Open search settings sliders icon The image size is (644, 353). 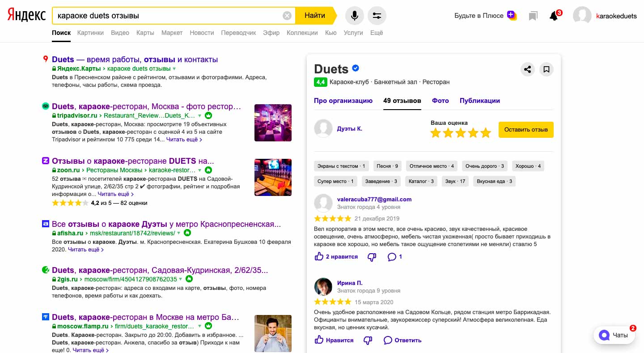[x=377, y=16]
